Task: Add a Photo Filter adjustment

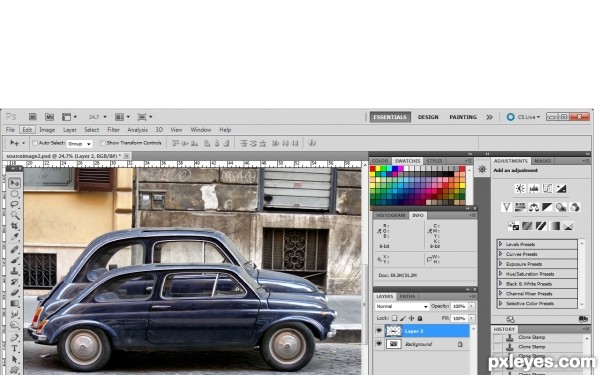Action: coord(561,207)
